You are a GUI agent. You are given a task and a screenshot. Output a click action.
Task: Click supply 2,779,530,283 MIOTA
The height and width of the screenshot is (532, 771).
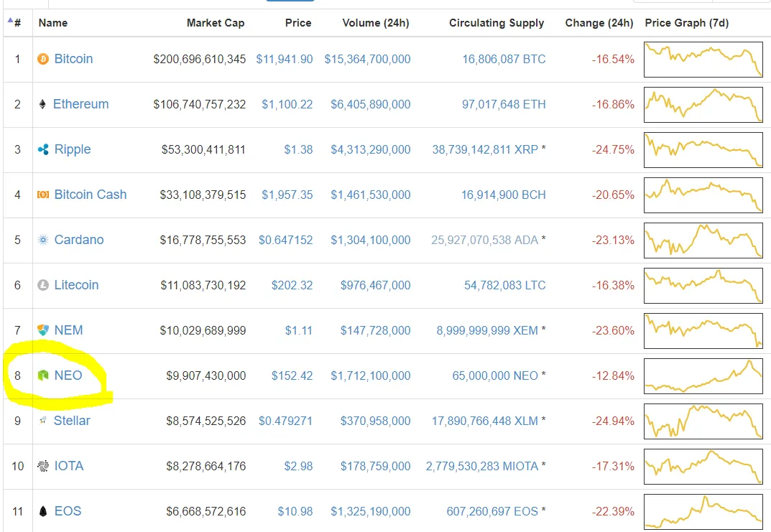coord(482,466)
